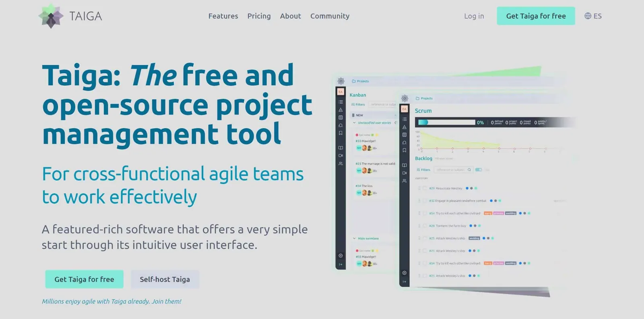Image resolution: width=644 pixels, height=319 pixels.
Task: Open Projects folder in the Kanban panel
Action: coord(360,81)
